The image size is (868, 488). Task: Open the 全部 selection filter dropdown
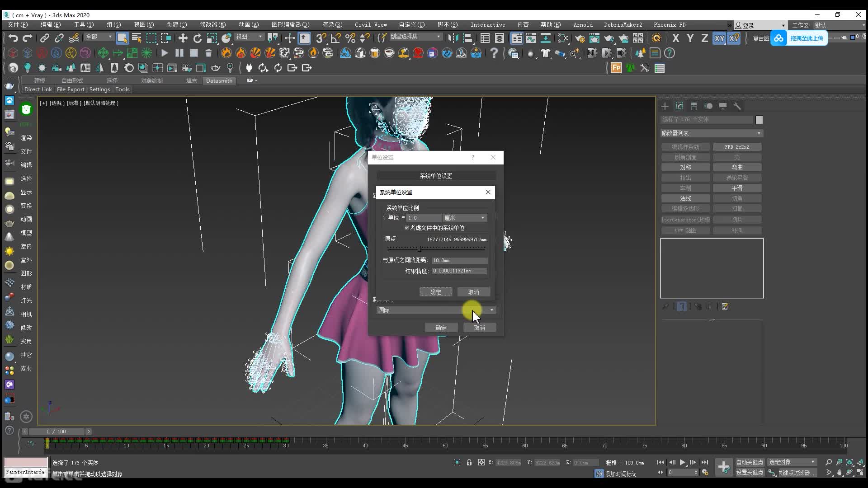pos(99,37)
